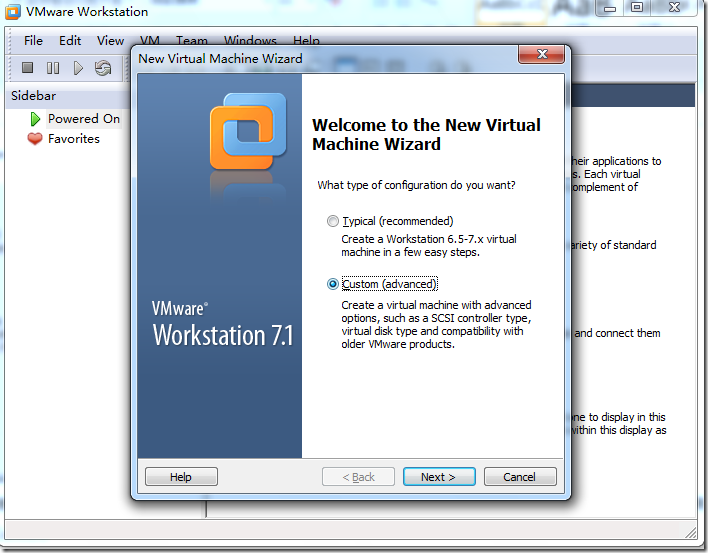Image resolution: width=708 pixels, height=553 pixels.
Task: Select the Typical (recommended) radio button
Action: (333, 221)
